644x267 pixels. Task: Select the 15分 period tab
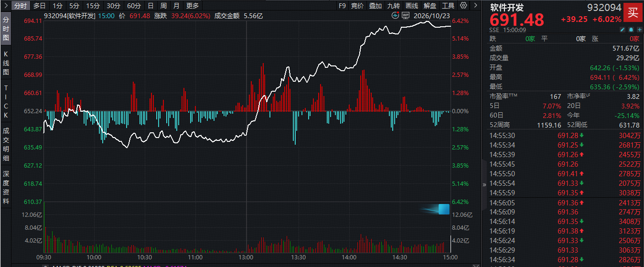(x=92, y=6)
